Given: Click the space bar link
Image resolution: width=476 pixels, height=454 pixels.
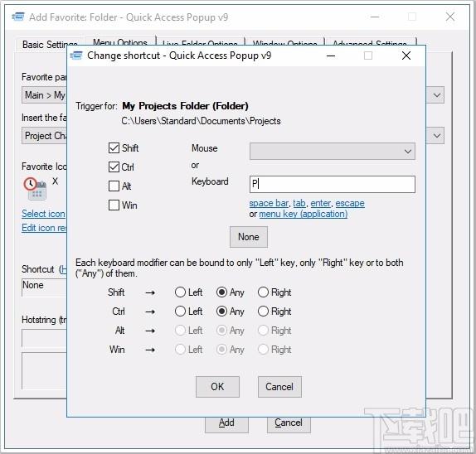Looking at the screenshot, I should coord(269,203).
